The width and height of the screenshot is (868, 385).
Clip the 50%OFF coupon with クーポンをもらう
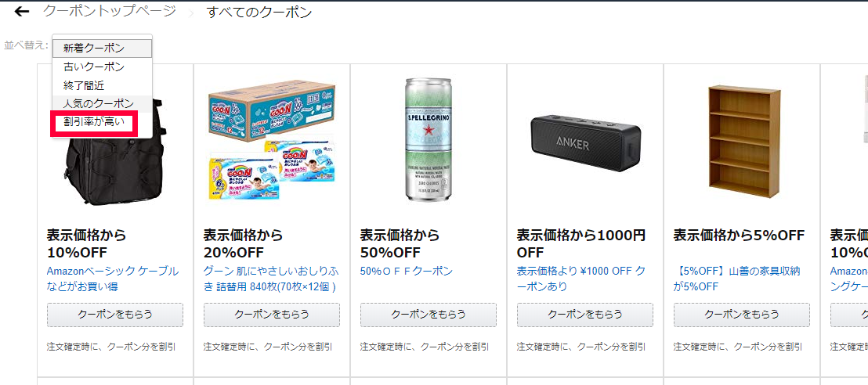coord(429,315)
